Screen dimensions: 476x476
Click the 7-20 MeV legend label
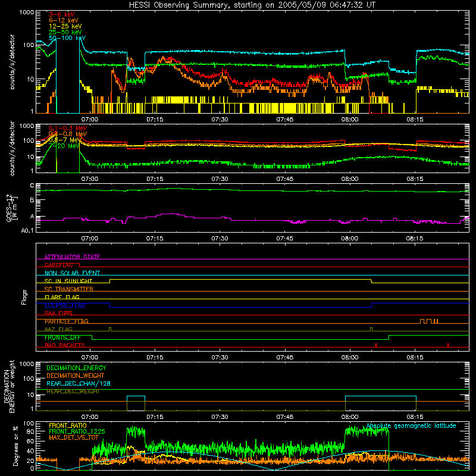click(x=64, y=146)
